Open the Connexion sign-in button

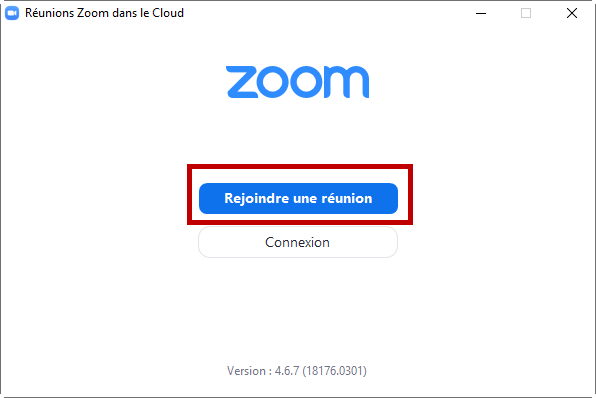pyautogui.click(x=298, y=242)
